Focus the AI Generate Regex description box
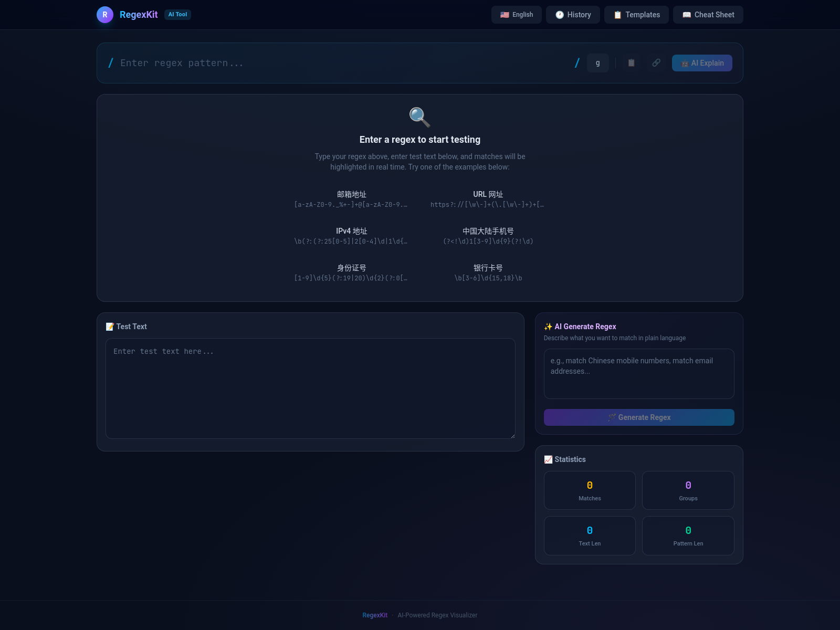 coord(639,374)
